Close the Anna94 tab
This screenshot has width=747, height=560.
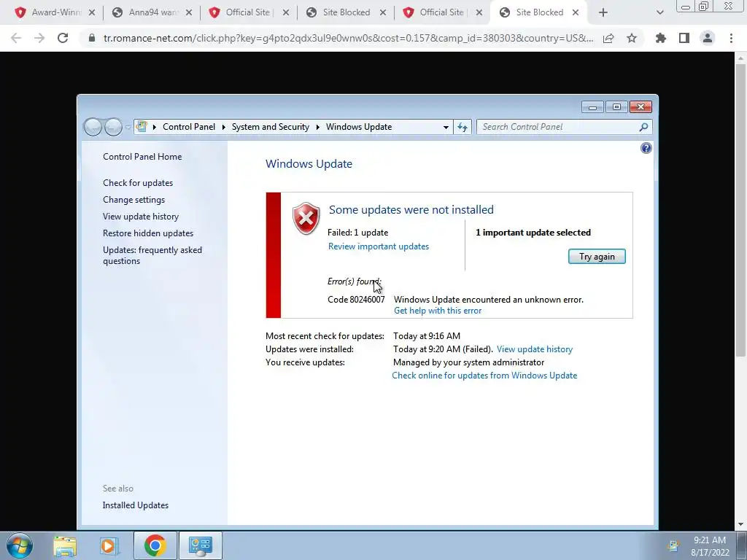pyautogui.click(x=189, y=12)
